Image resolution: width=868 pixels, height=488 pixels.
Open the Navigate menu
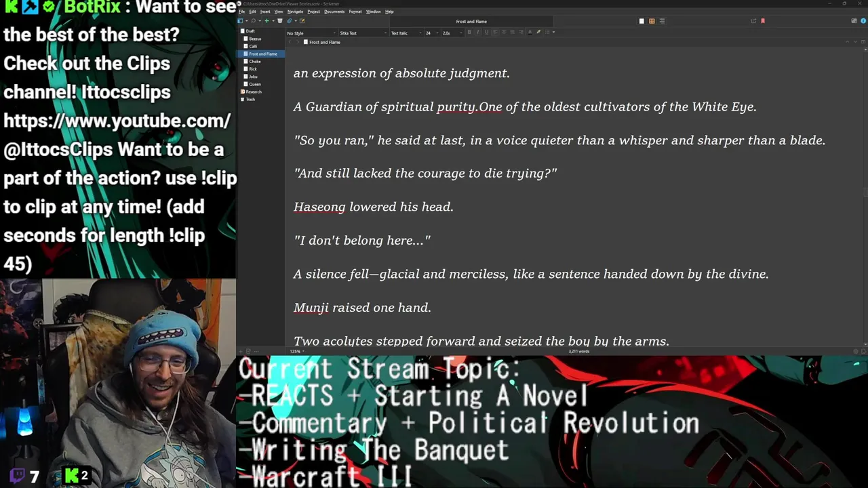[x=295, y=12]
